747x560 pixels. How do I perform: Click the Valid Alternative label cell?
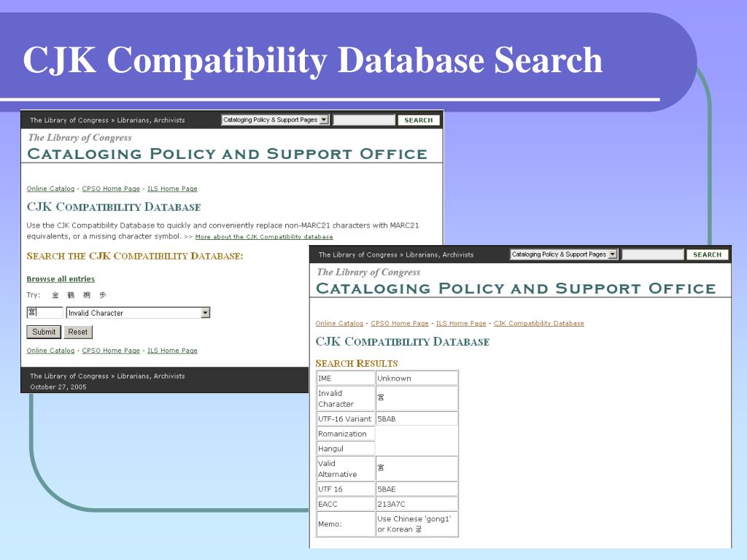click(x=346, y=469)
